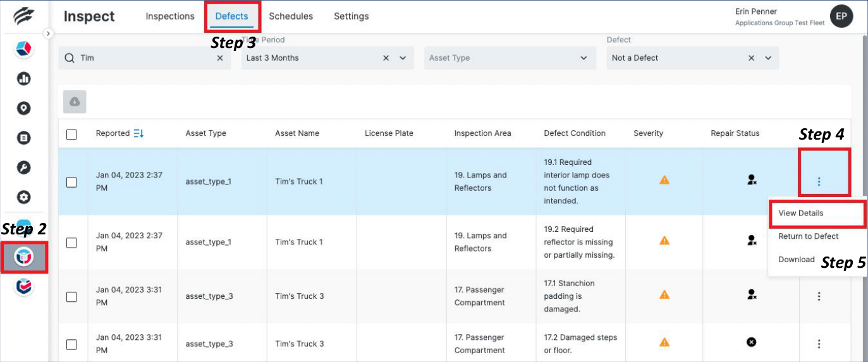Viewport: 868px width, 362px height.
Task: Click the Reported column sort icon
Action: (x=139, y=133)
